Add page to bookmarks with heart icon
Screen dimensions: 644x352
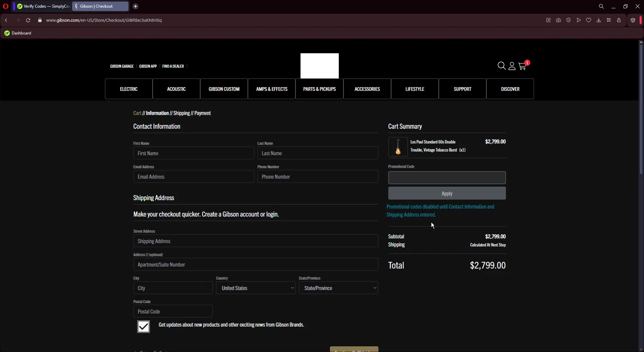point(589,20)
